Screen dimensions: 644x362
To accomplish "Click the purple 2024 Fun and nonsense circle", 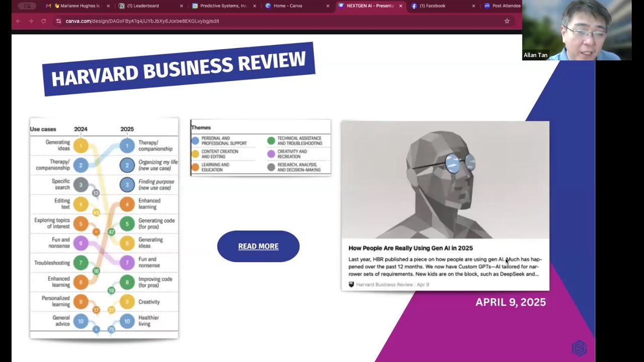I will (x=80, y=243).
